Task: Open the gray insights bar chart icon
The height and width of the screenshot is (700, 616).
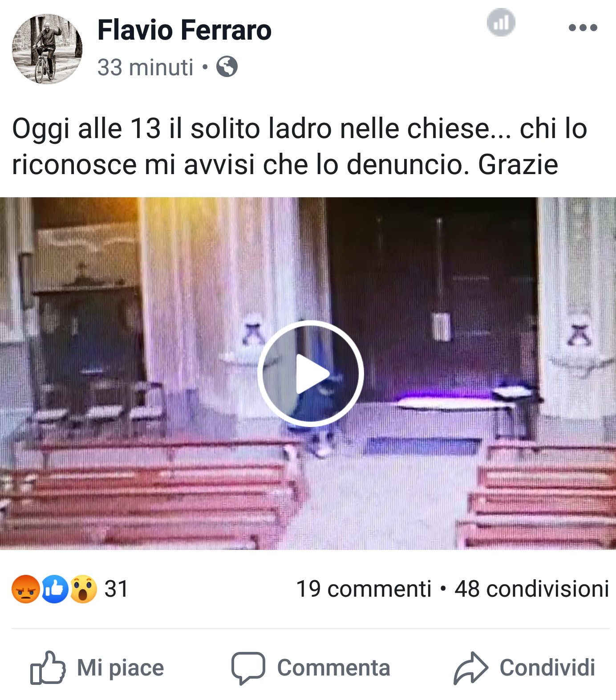Action: click(501, 22)
